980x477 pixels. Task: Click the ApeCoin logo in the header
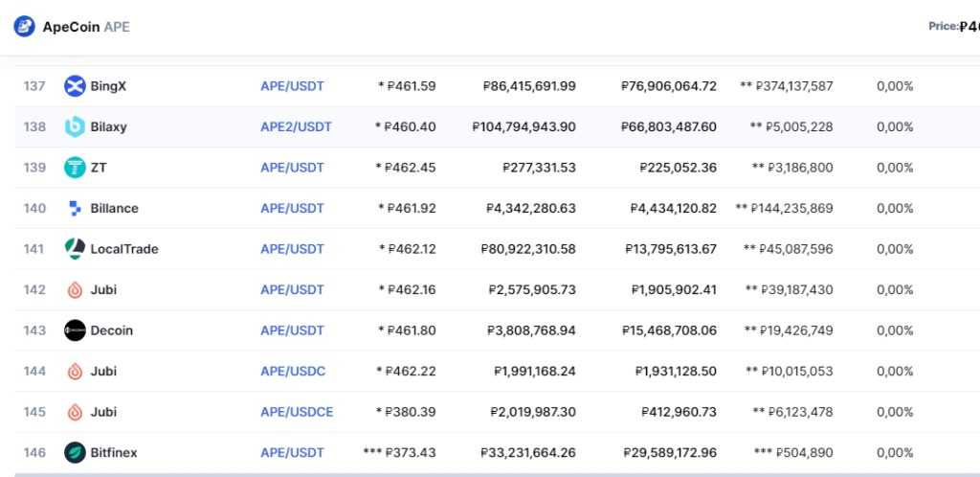(24, 27)
